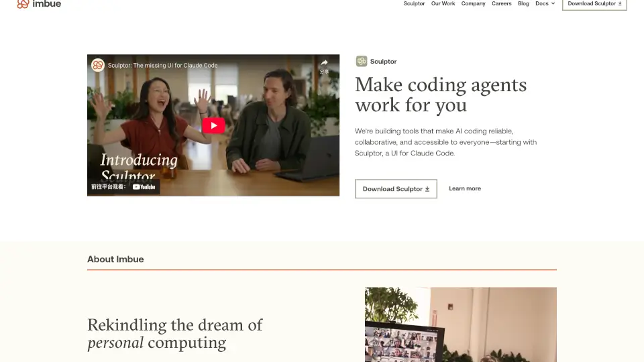Click the header Download Sculptor button

point(594,4)
